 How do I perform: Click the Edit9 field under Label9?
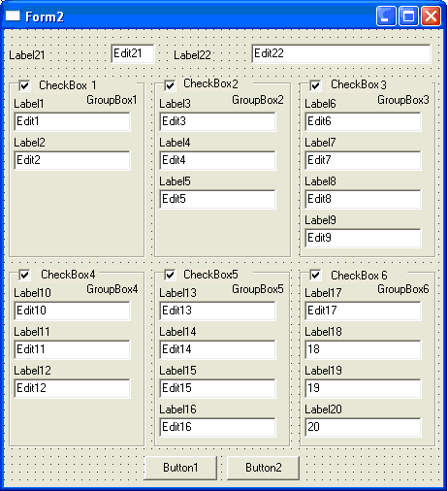pos(363,238)
